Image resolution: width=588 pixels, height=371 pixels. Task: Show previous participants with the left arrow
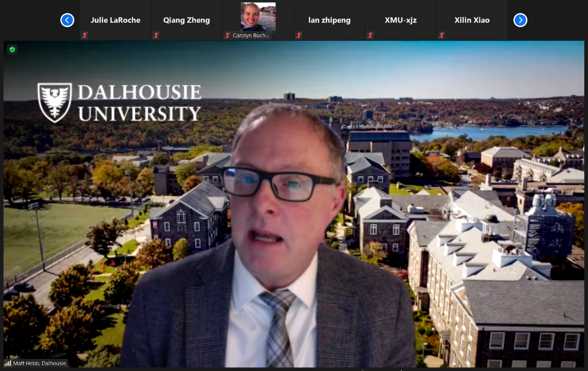67,20
